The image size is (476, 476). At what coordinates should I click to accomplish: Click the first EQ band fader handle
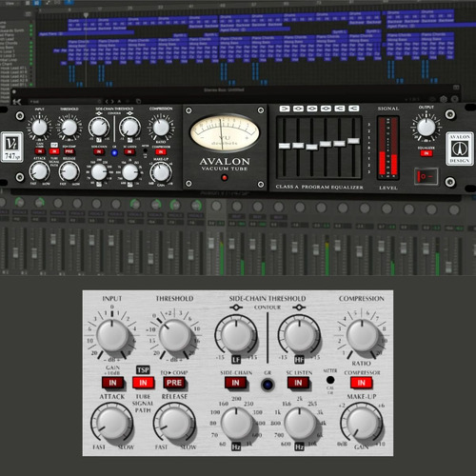click(x=285, y=146)
